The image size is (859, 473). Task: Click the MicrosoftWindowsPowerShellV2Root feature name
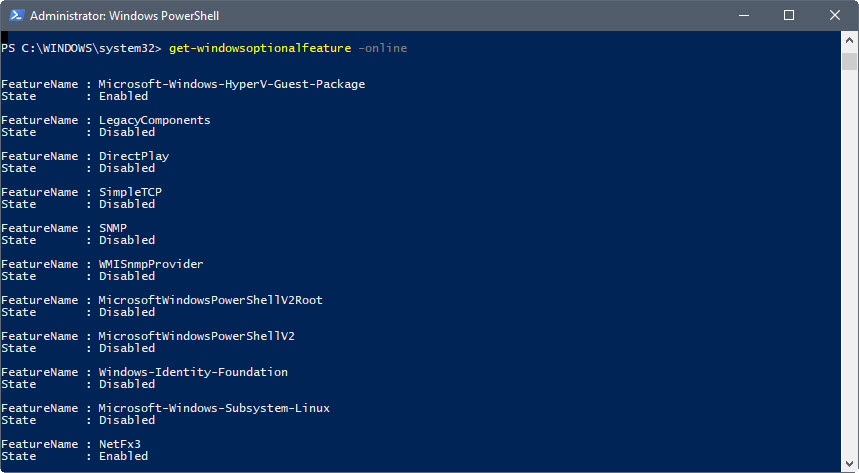pos(210,300)
